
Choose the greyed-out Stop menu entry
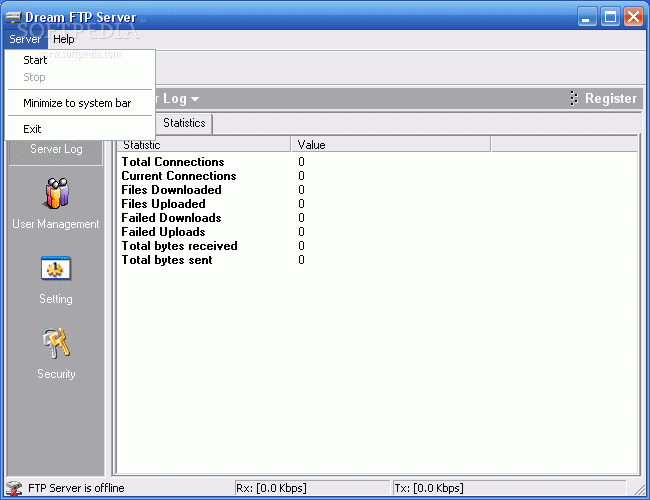tap(80, 77)
